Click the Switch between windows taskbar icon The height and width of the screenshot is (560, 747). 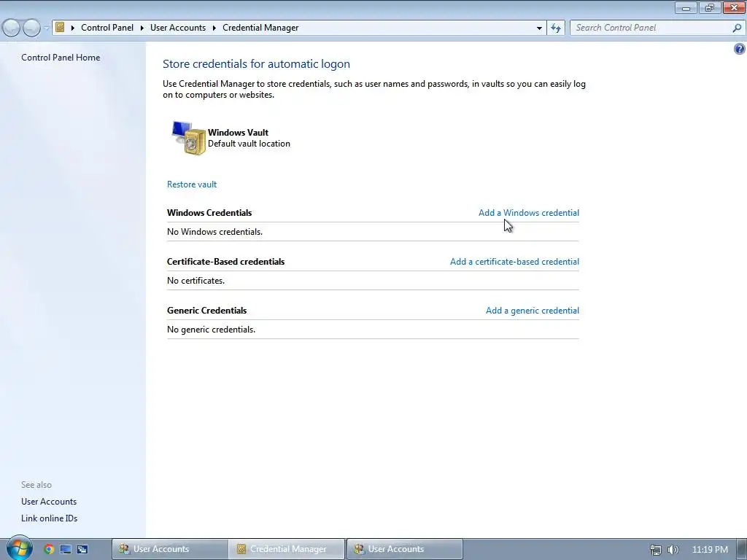point(82,549)
